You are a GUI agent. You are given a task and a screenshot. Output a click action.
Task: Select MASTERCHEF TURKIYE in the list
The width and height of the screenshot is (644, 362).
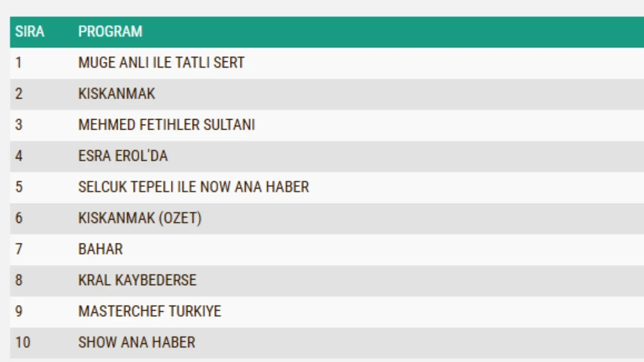coord(149,311)
